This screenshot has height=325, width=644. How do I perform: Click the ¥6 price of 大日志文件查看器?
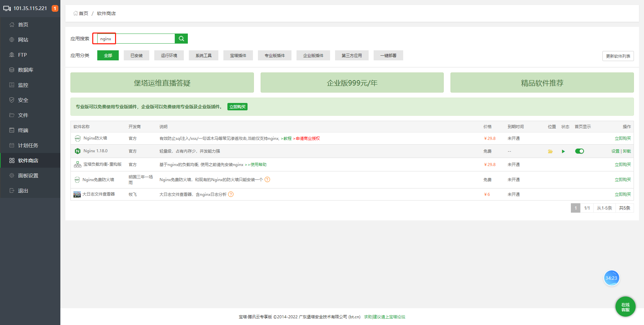487,194
